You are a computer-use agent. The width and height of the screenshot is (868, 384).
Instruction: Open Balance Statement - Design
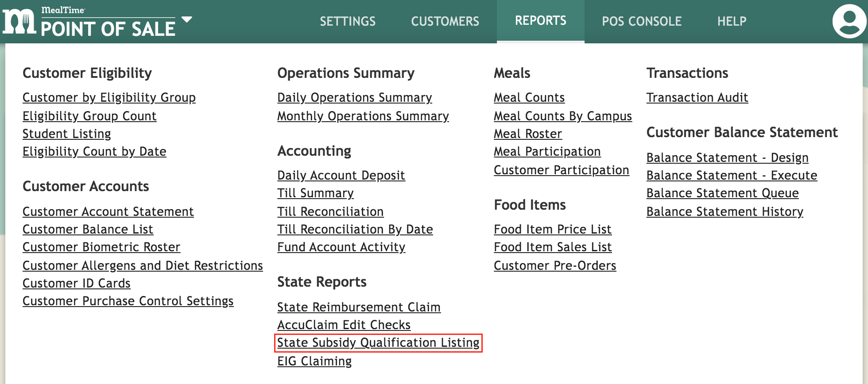728,157
